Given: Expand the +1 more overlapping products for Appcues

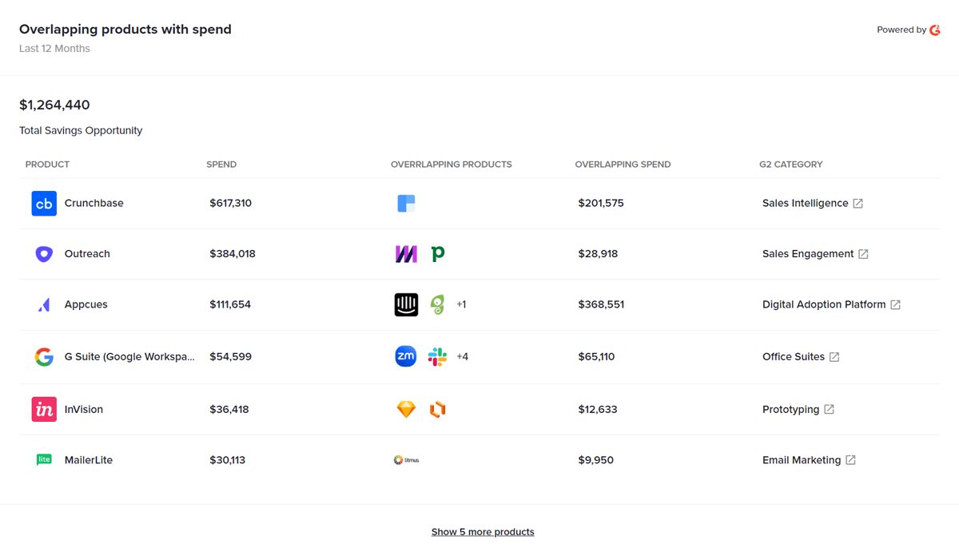Looking at the screenshot, I should tap(461, 304).
